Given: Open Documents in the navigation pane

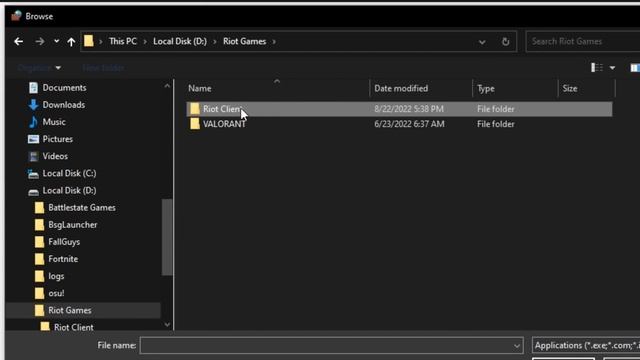Looking at the screenshot, I should pyautogui.click(x=64, y=88).
